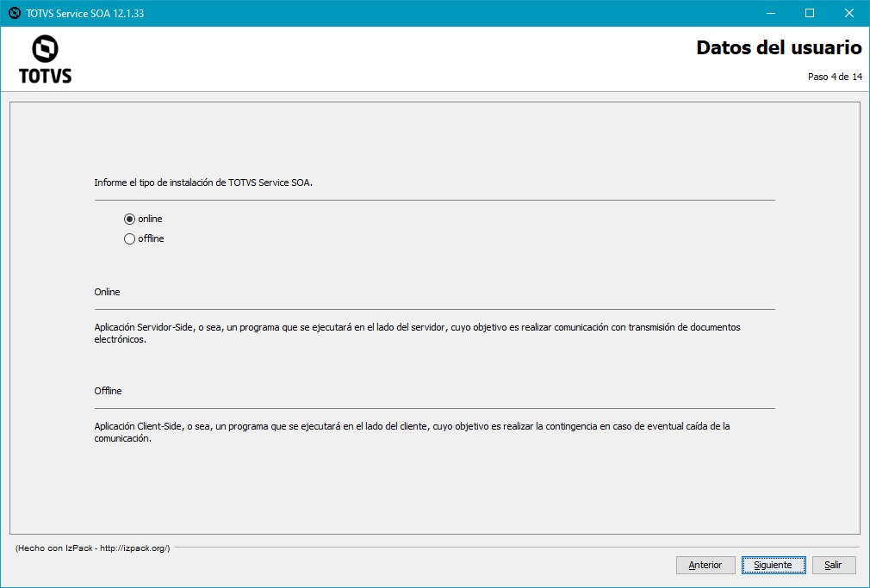Continue with the Siguiente button
870x588 pixels.
[774, 565]
